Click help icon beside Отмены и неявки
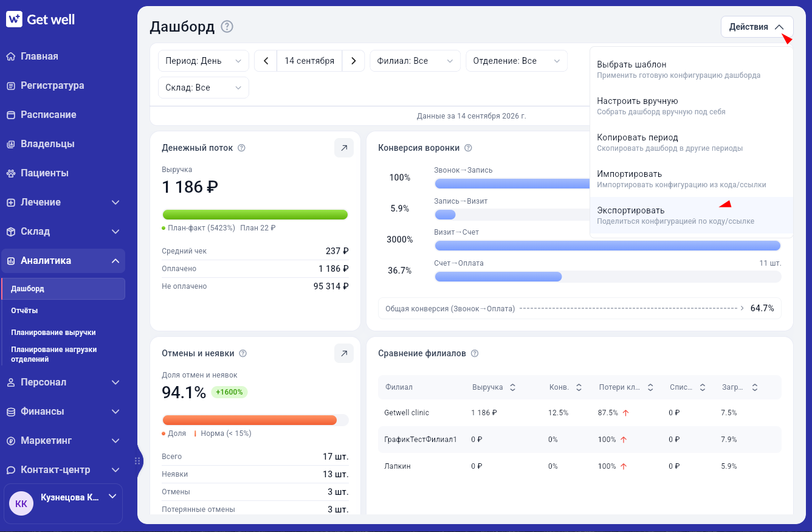812x532 pixels. click(243, 353)
